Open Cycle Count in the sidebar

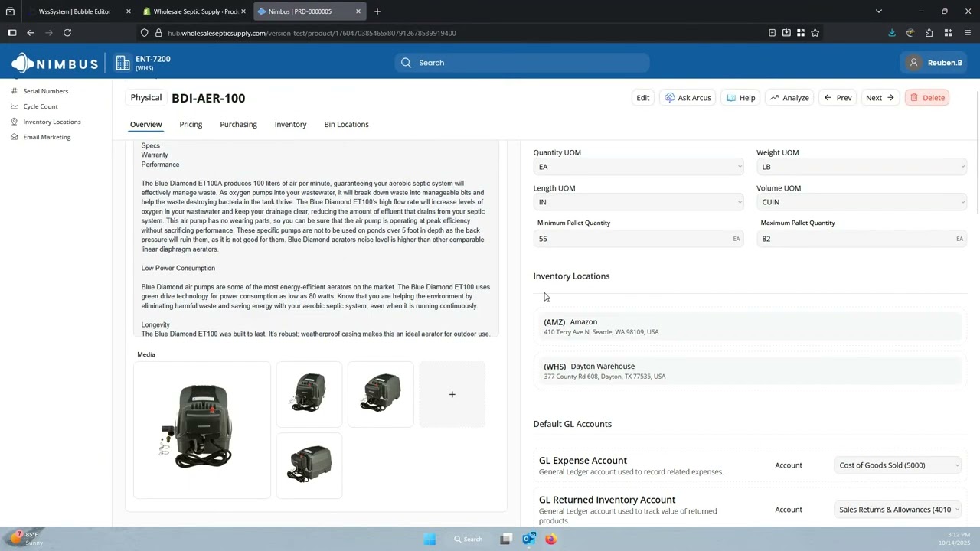40,106
